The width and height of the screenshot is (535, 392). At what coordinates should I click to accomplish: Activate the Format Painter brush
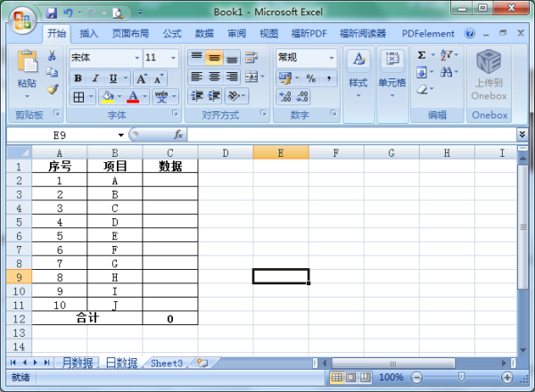(x=53, y=89)
